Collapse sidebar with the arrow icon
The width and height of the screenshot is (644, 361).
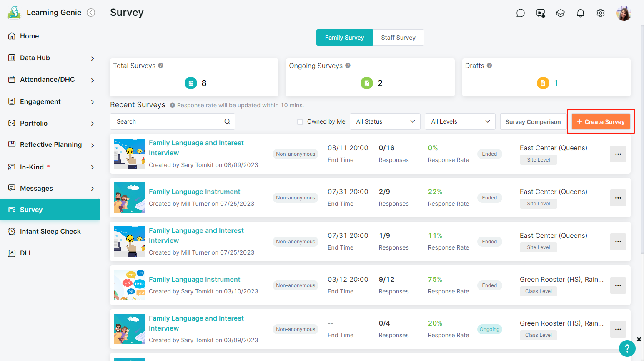click(x=91, y=13)
